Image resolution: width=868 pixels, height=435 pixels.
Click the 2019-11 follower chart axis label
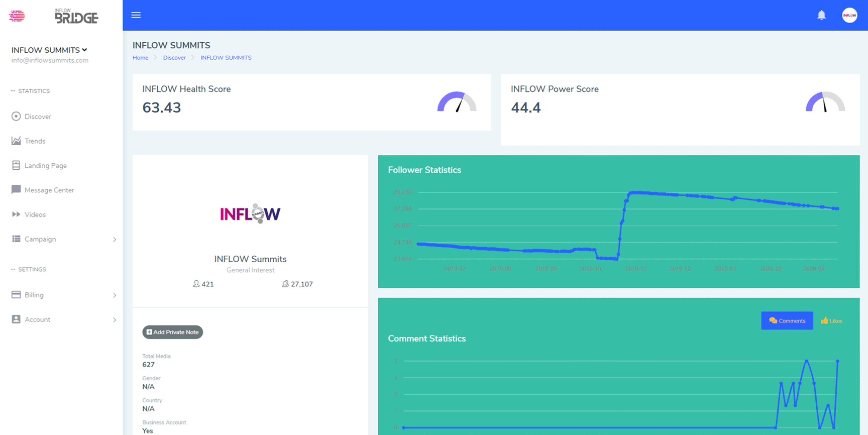(x=635, y=269)
